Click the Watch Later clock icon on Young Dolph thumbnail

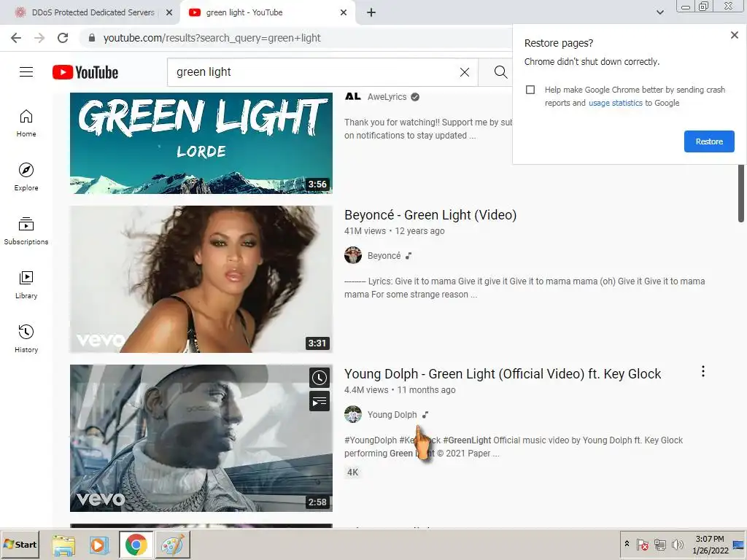point(320,378)
